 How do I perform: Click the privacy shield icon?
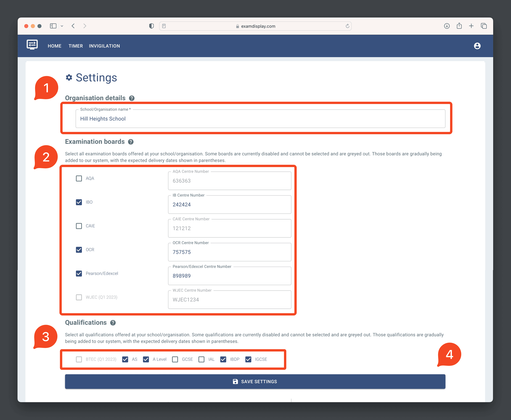[x=151, y=26]
